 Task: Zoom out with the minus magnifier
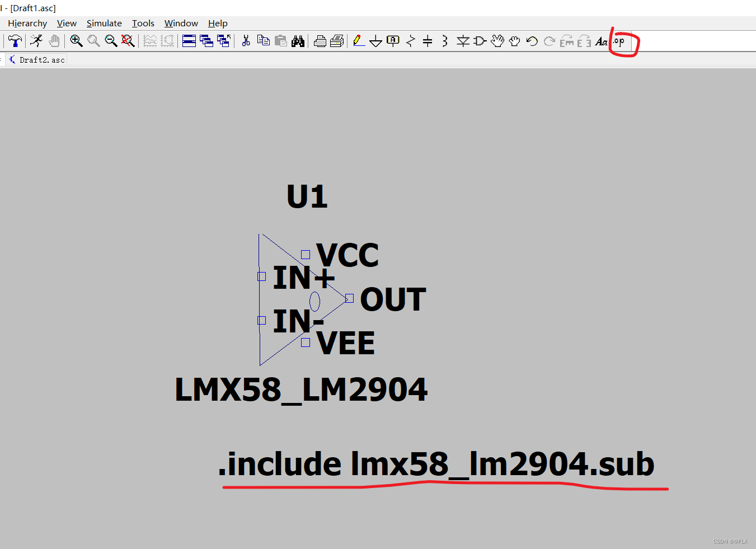[111, 41]
